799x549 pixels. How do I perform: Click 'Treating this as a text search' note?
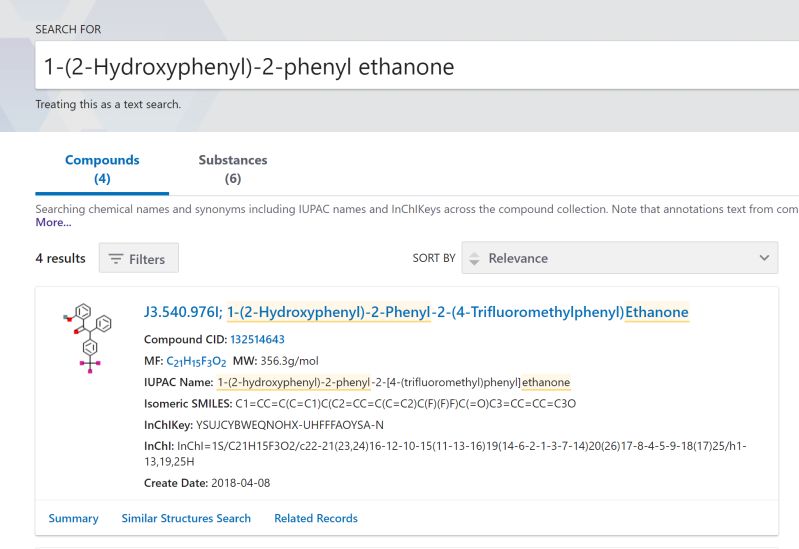[108, 104]
